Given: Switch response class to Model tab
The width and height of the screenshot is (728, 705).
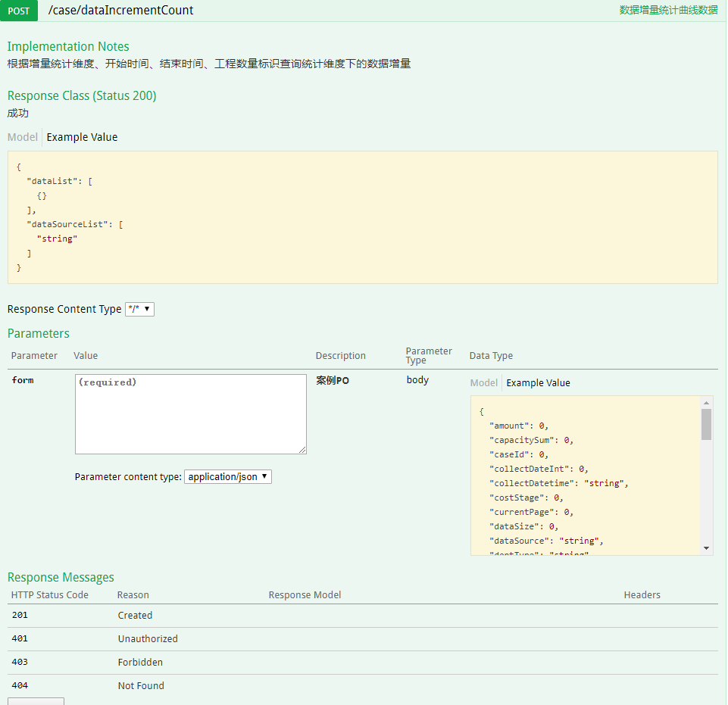Looking at the screenshot, I should pos(22,137).
